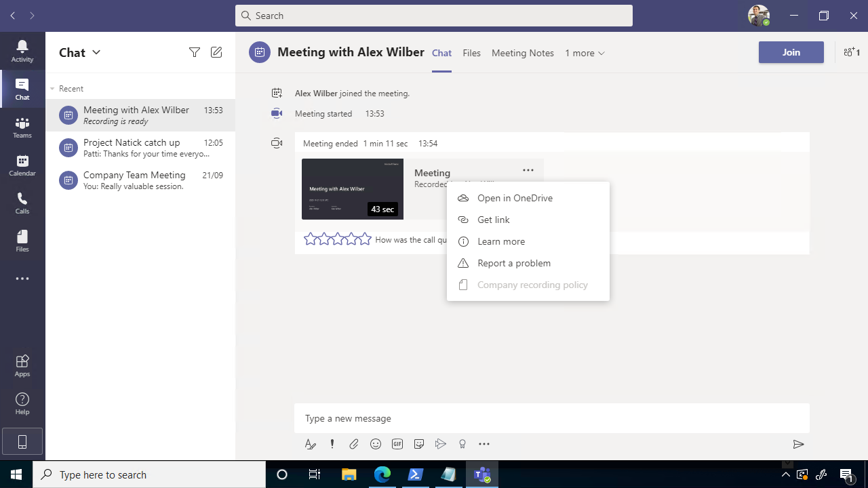Show meeting participants icon
Image resolution: width=868 pixels, height=488 pixels.
[x=852, y=52]
